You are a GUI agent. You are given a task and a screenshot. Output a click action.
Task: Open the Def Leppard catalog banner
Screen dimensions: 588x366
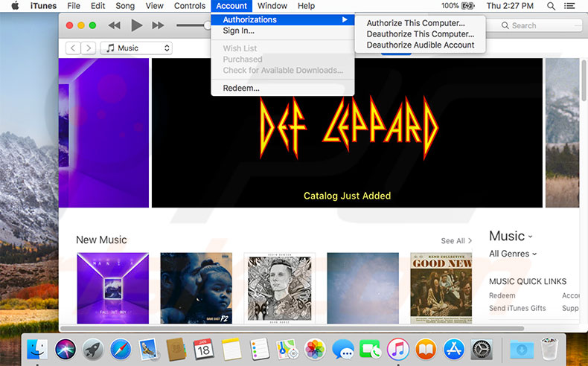click(347, 132)
